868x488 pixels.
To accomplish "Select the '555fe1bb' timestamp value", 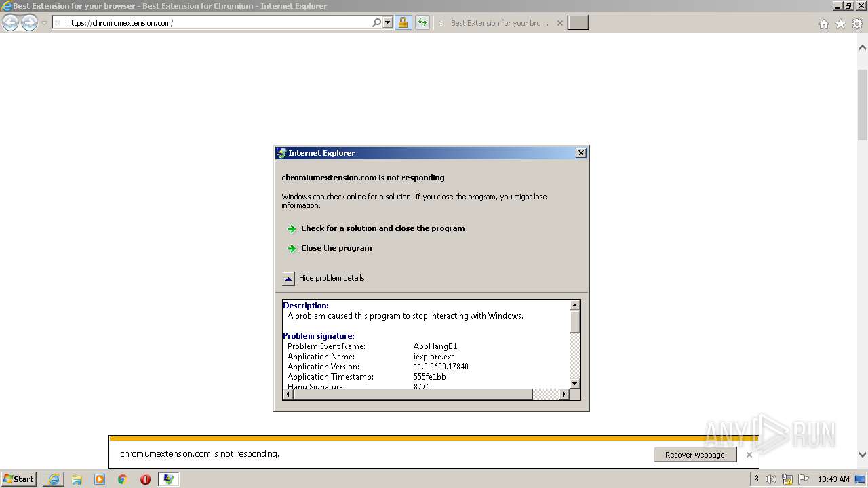I will 430,377.
